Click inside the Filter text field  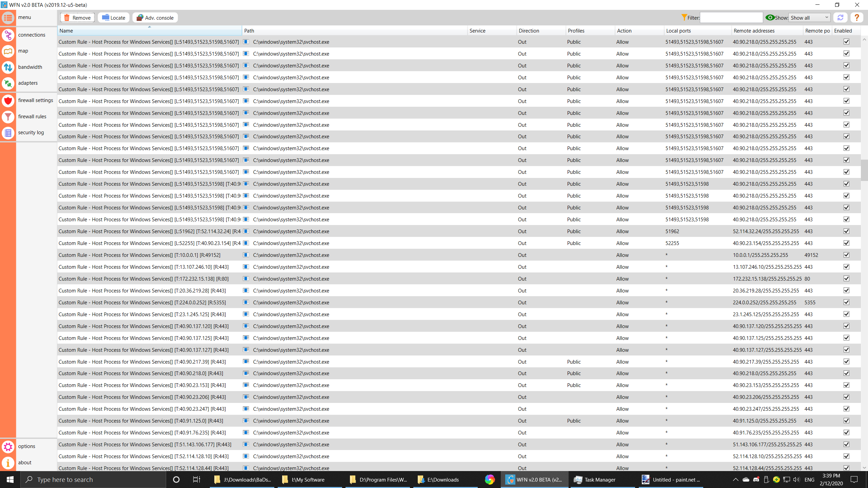[x=731, y=18]
